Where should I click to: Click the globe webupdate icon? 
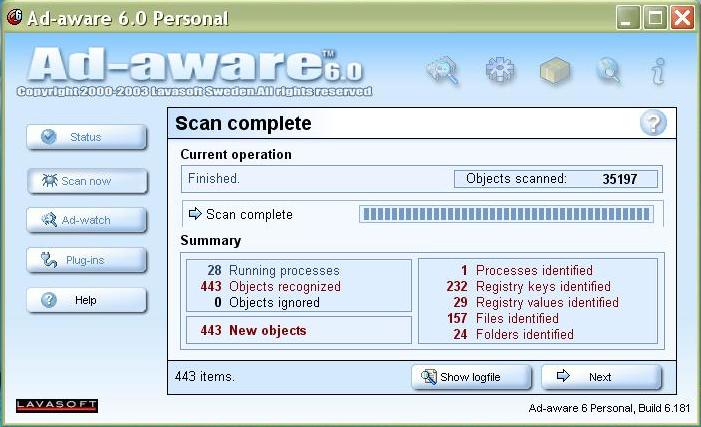[x=607, y=71]
